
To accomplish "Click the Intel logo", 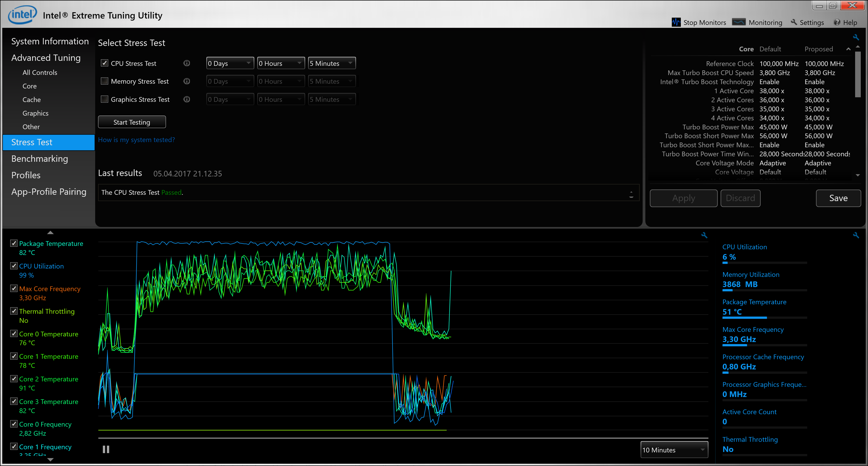I will tap(22, 15).
